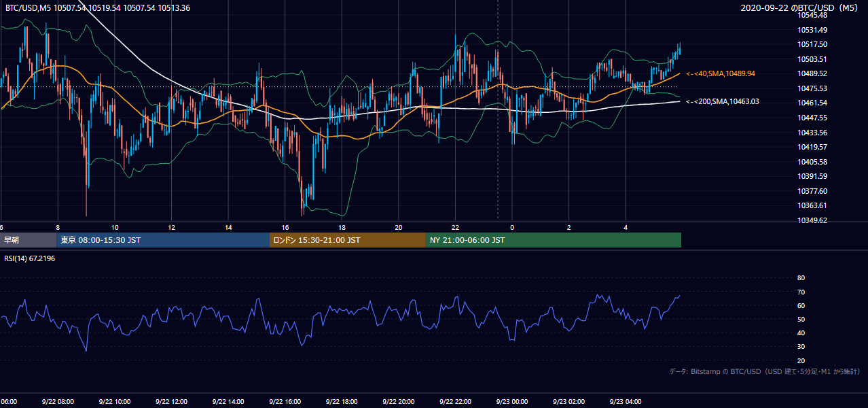868x408 pixels.
Task: Click price axis label 10363.61
Action: [812, 205]
